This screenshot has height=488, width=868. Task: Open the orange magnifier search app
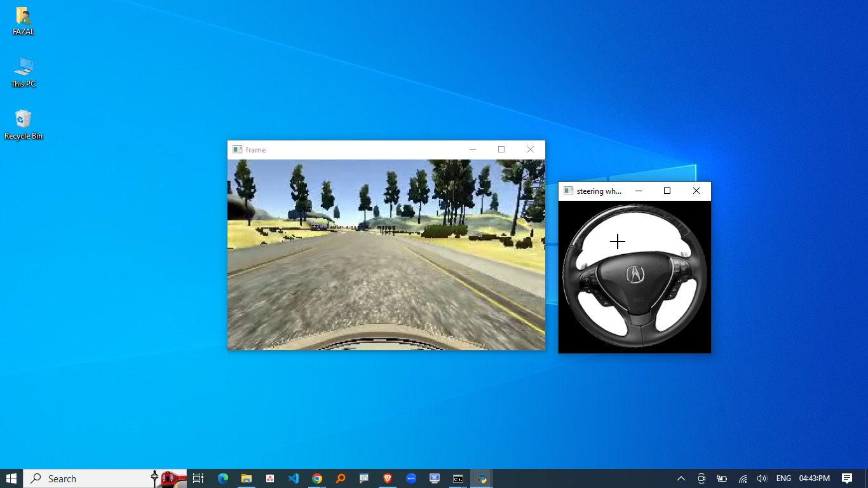pyautogui.click(x=341, y=478)
